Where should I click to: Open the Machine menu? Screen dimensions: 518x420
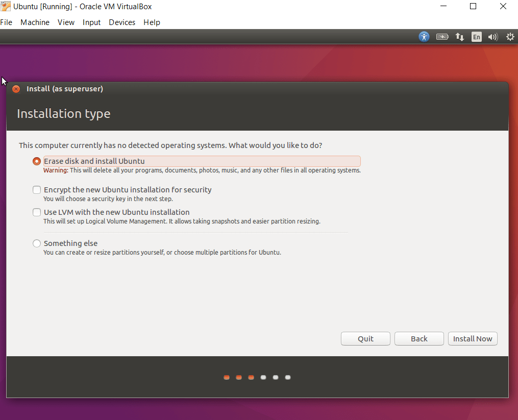pyautogui.click(x=35, y=22)
